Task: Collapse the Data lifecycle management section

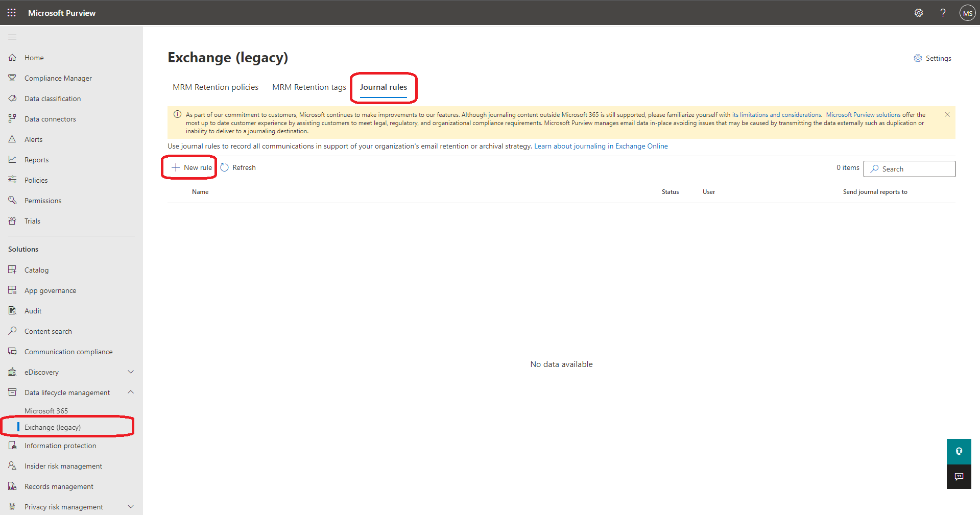Action: pyautogui.click(x=131, y=392)
